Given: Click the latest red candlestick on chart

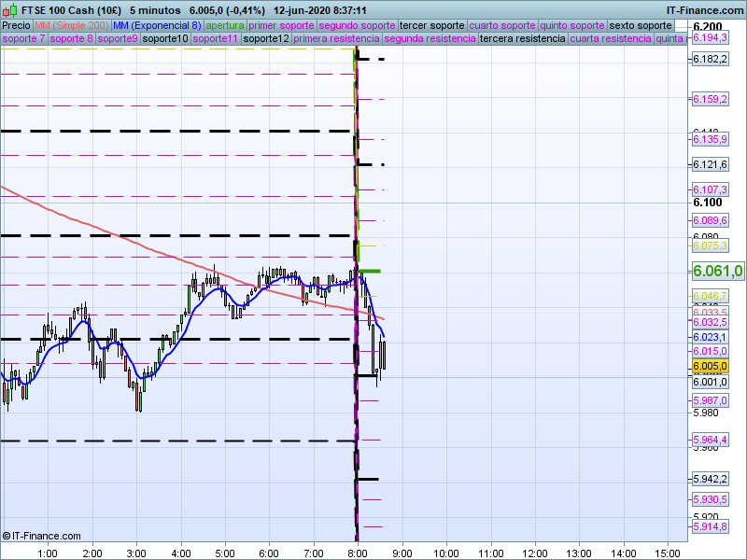Looking at the screenshot, I should click(x=383, y=355).
